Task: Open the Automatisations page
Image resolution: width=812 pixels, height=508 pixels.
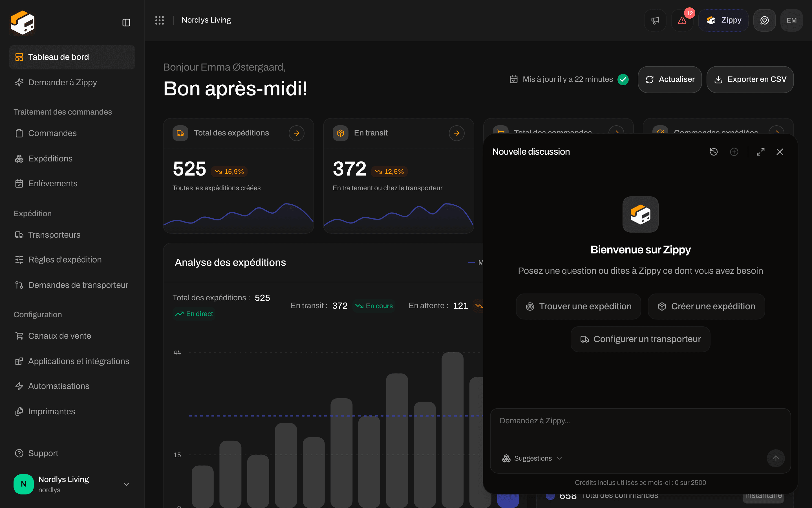Action: pos(72,386)
